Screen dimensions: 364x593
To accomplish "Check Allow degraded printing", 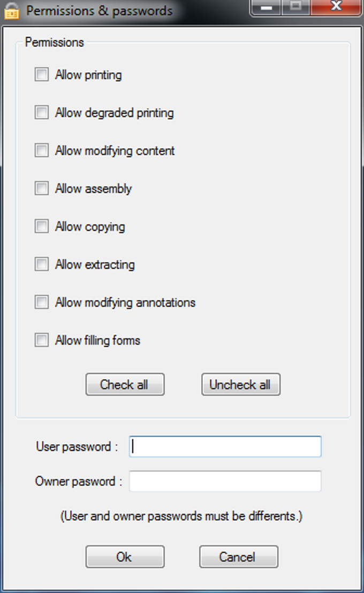I will point(41,112).
